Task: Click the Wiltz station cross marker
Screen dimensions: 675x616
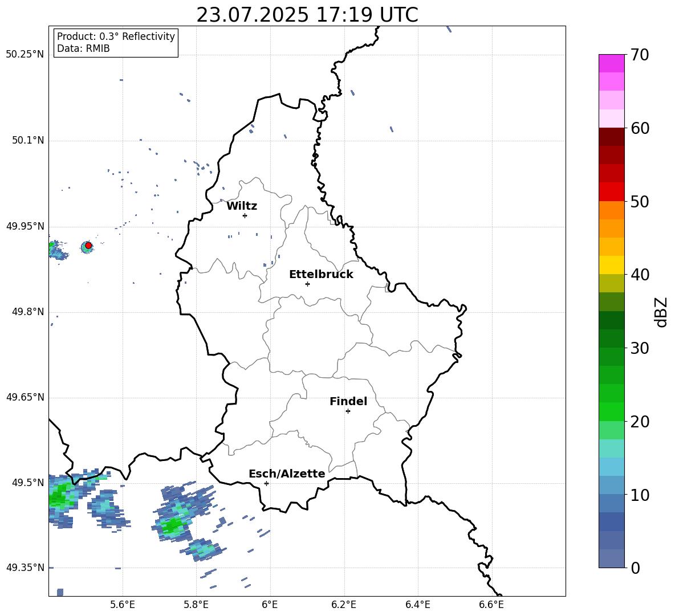Action: click(x=245, y=215)
